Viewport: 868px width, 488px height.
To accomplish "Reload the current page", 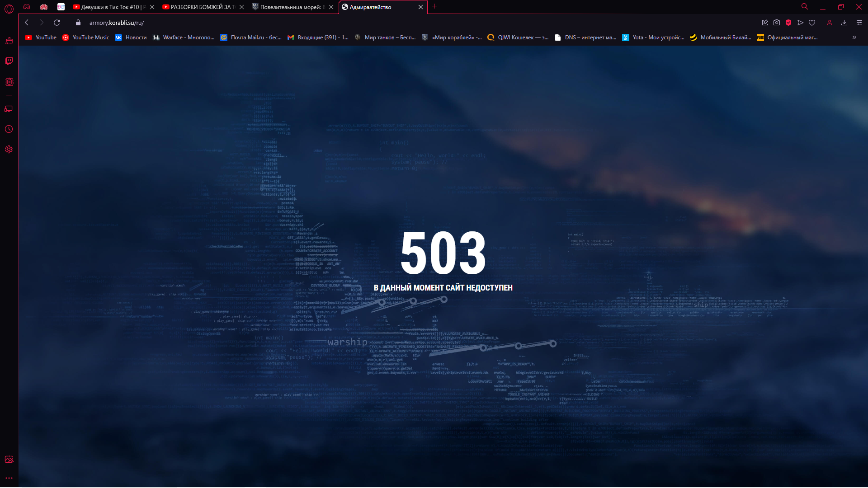I will click(57, 23).
